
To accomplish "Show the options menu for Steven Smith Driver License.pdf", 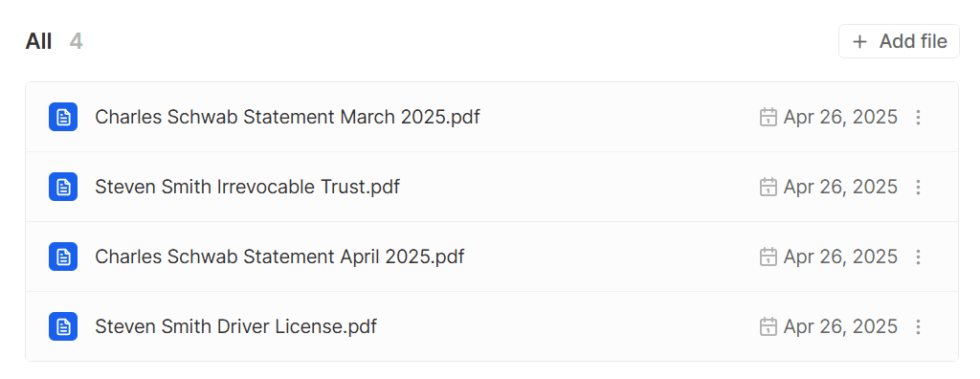I will [x=918, y=326].
